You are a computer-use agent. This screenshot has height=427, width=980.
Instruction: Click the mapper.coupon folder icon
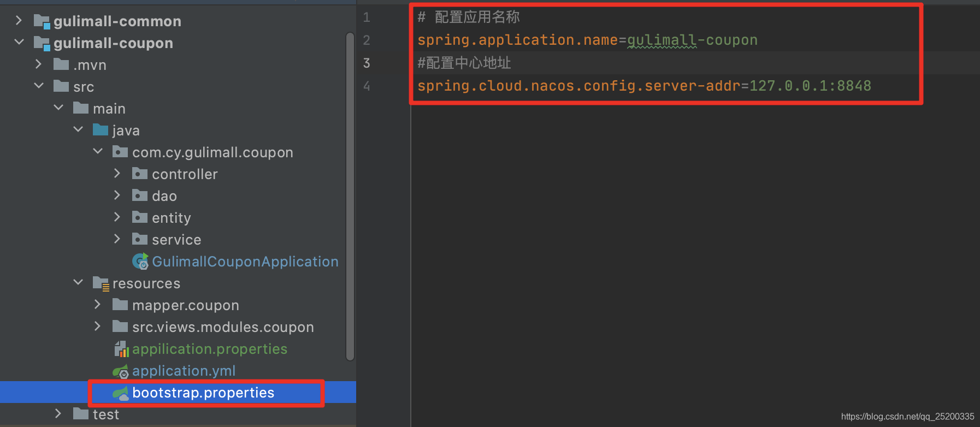click(x=120, y=305)
